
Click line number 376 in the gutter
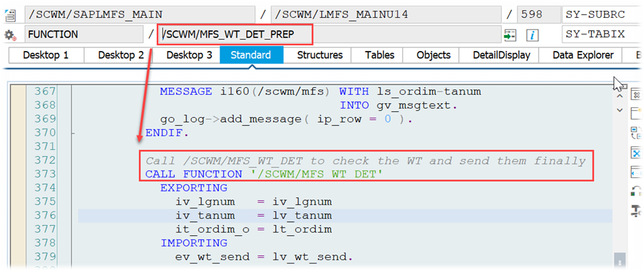(x=45, y=215)
